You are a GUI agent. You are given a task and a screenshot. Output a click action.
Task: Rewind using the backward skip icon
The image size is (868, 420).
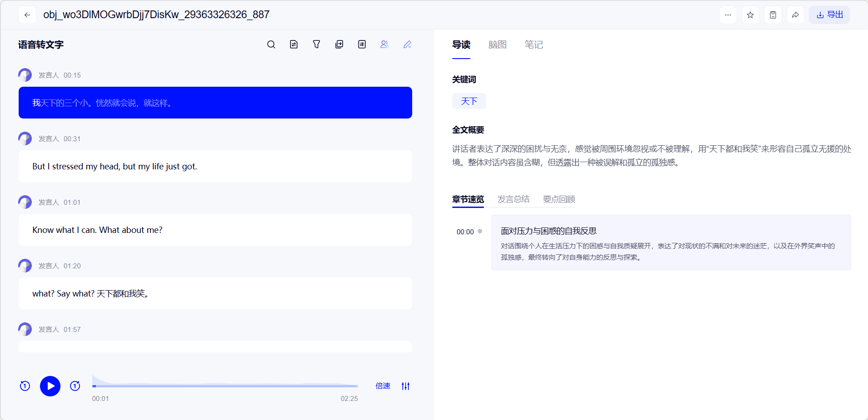[x=25, y=386]
